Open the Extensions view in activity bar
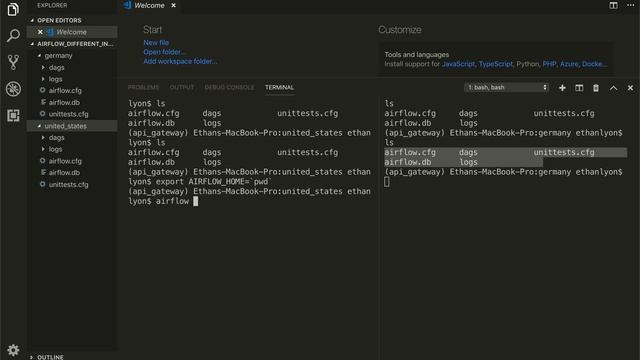Image resolution: width=640 pixels, height=360 pixels. (13, 116)
